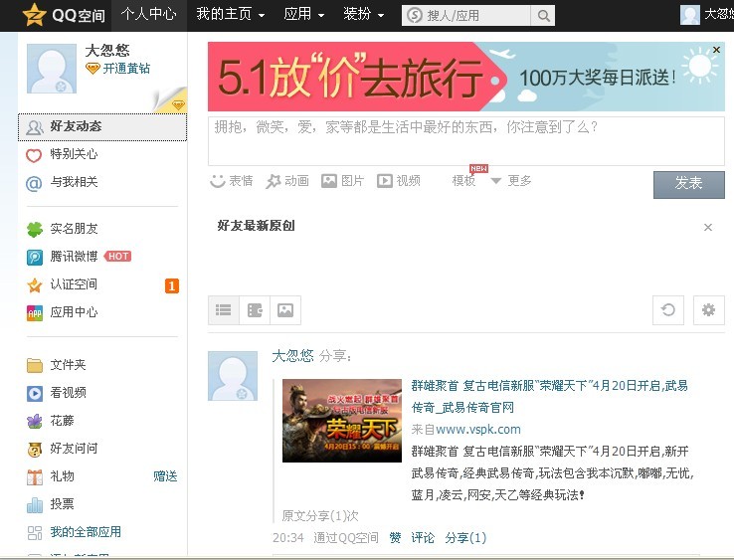Click the HOT badge beside 腾讯微博
The image size is (734, 560).
pyautogui.click(x=117, y=256)
